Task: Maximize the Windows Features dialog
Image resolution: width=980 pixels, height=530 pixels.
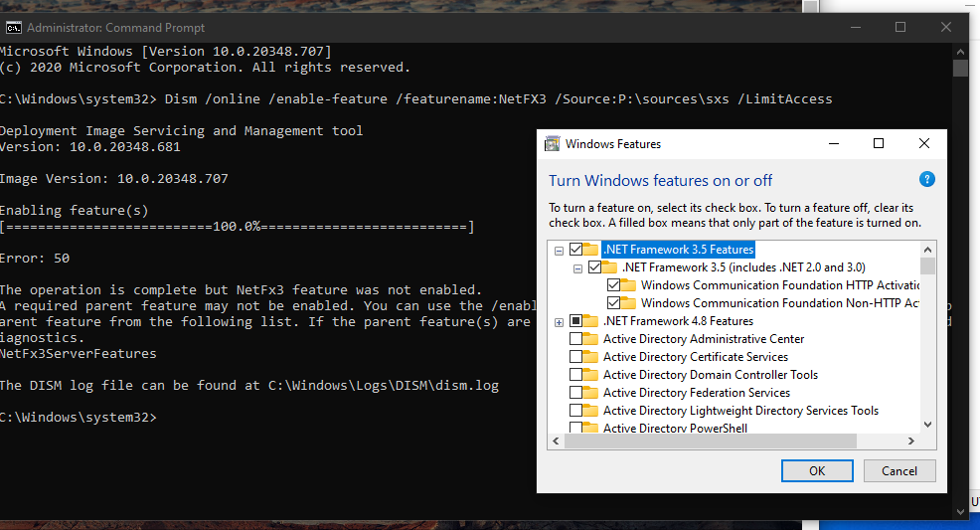Action: coord(879,144)
